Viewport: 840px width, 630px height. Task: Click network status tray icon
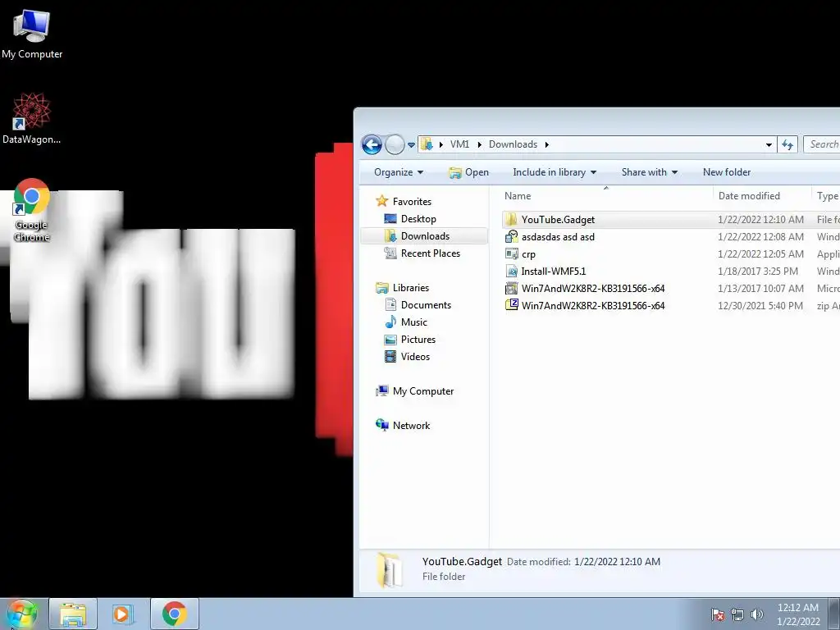737,614
